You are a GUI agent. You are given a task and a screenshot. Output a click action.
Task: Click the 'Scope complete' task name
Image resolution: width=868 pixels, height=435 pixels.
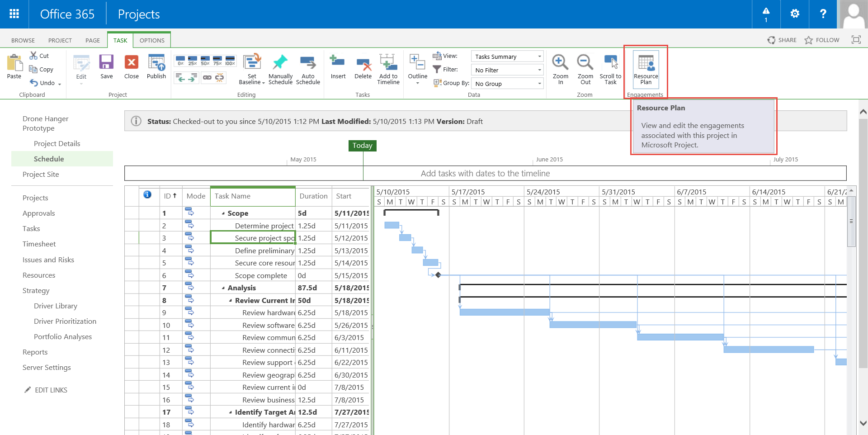pos(261,276)
